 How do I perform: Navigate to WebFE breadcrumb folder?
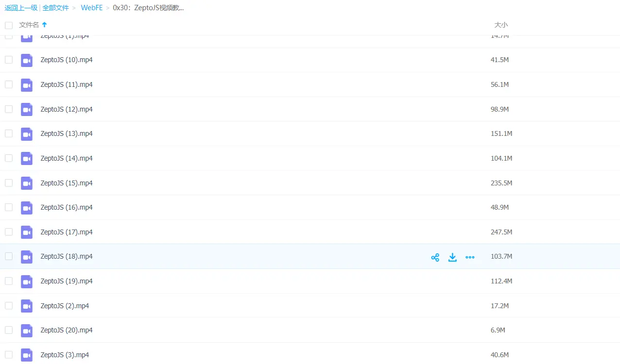coord(92,8)
